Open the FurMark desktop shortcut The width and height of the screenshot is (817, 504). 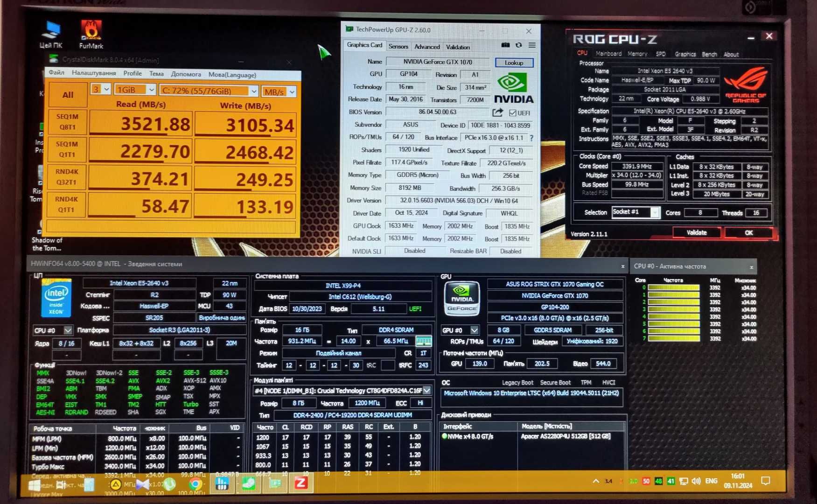click(91, 34)
